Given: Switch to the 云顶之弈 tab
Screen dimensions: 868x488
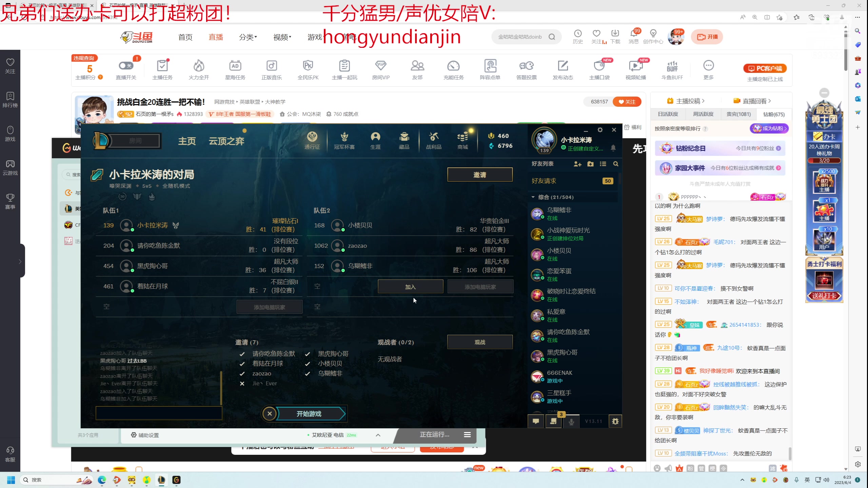Looking at the screenshot, I should coord(226,141).
